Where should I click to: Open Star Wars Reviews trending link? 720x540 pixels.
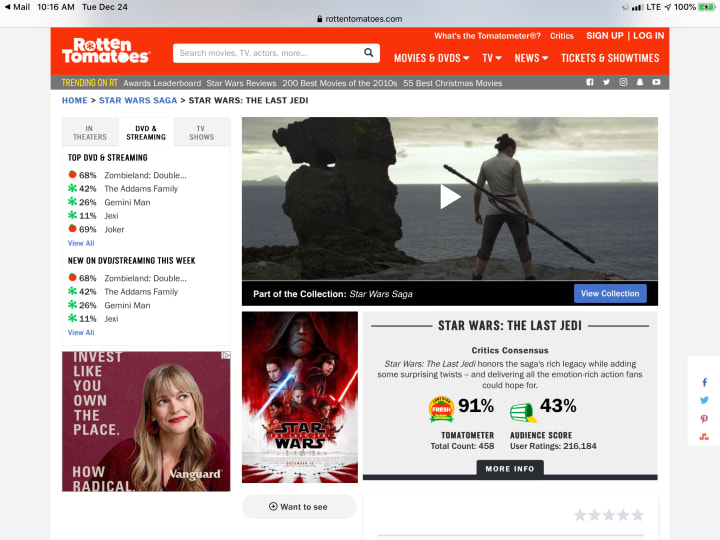coord(242,83)
